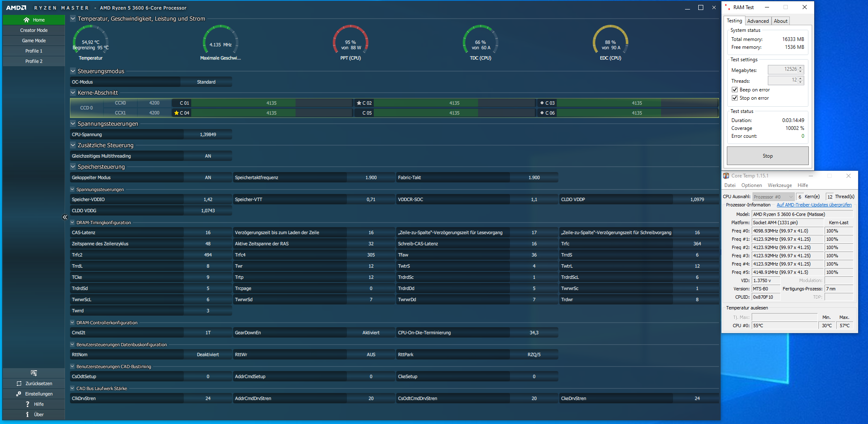
Task: Select Profile 1 in the sidebar
Action: 34,51
